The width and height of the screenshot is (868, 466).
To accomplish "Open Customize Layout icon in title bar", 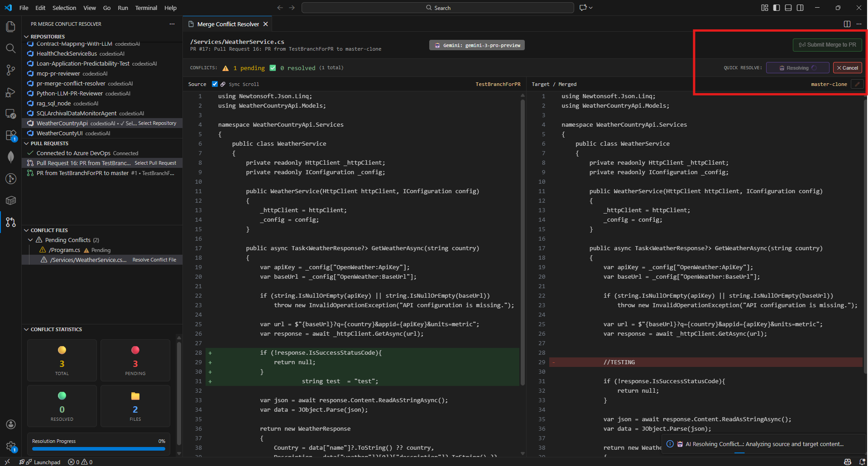I will click(x=765, y=8).
